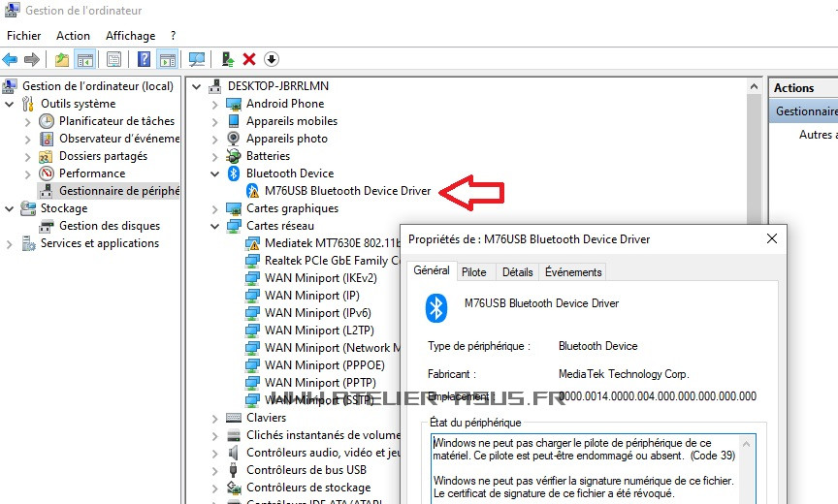Screen dimensions: 838x504
Task: Click the Back arrow toolbar icon
Action: pyautogui.click(x=10, y=59)
